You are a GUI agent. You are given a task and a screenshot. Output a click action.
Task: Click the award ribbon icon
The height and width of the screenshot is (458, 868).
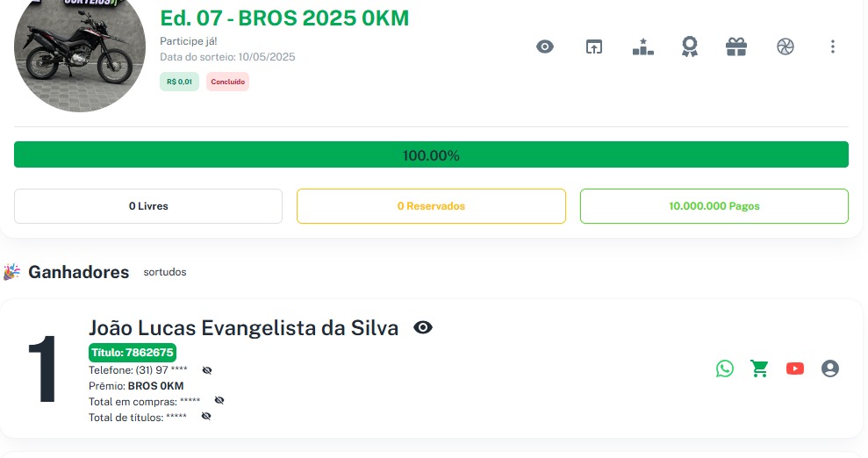point(690,47)
